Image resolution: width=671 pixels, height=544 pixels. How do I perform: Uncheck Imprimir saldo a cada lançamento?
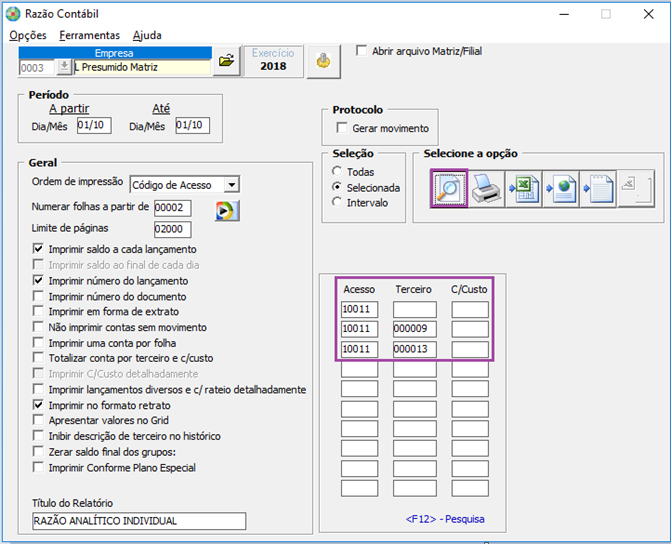(38, 249)
